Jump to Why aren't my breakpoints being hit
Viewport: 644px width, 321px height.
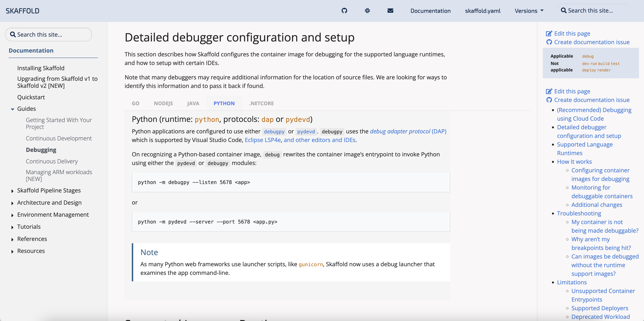click(601, 243)
